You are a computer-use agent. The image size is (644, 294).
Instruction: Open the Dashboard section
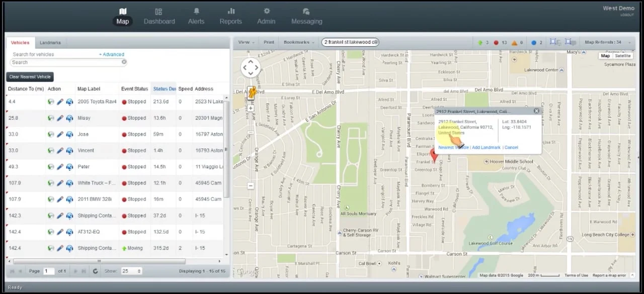(x=159, y=17)
